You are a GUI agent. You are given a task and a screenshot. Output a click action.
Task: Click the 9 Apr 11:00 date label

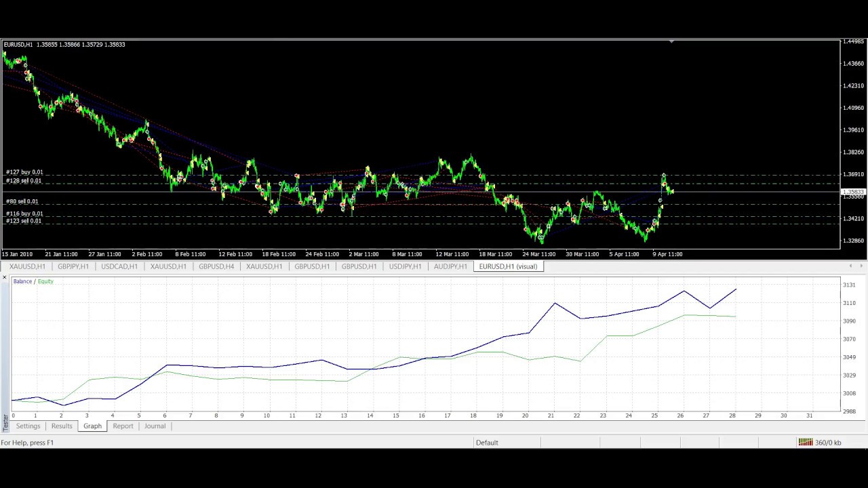click(x=667, y=254)
